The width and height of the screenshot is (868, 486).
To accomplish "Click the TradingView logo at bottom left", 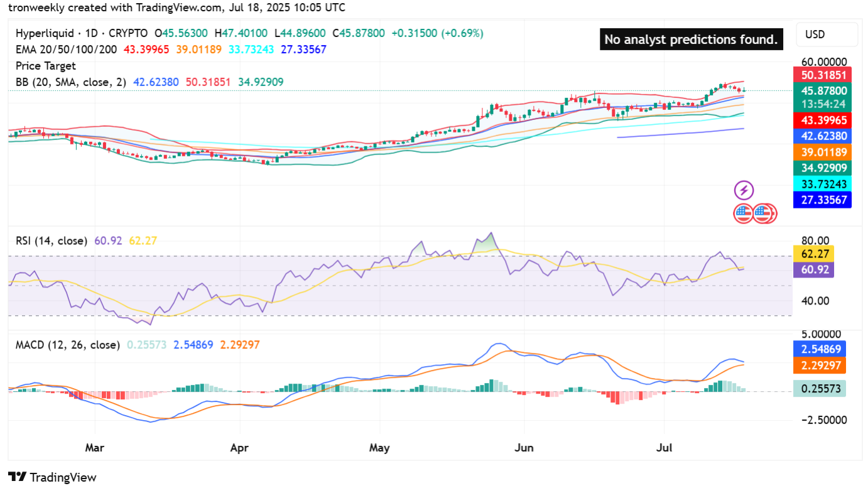I will click(52, 477).
